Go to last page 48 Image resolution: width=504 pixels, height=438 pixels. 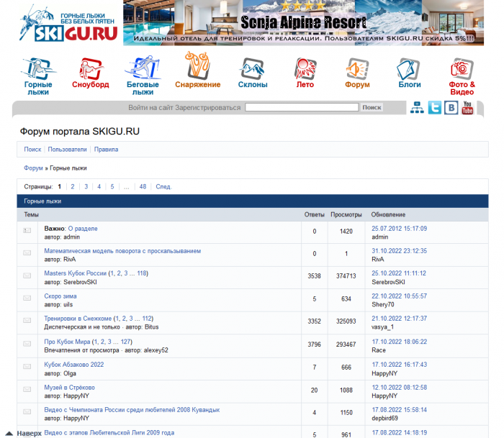[143, 186]
